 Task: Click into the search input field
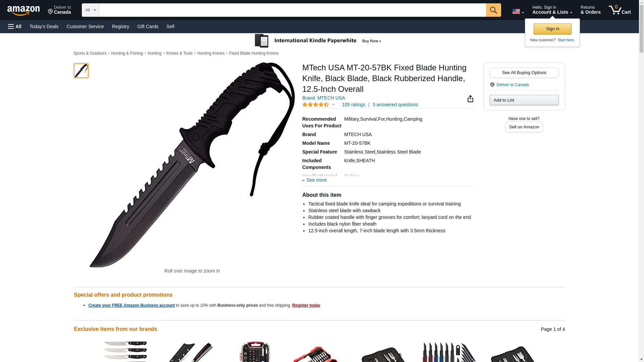pyautogui.click(x=292, y=10)
